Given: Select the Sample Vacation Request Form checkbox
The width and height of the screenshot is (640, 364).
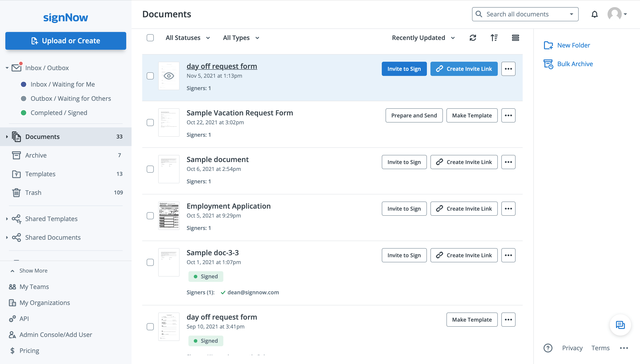Looking at the screenshot, I should tap(150, 123).
